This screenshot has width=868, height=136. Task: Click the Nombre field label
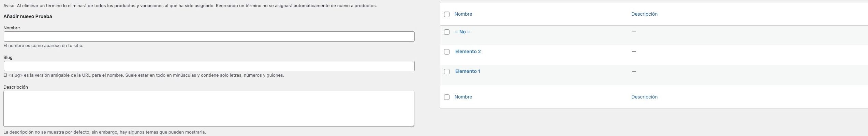12,28
